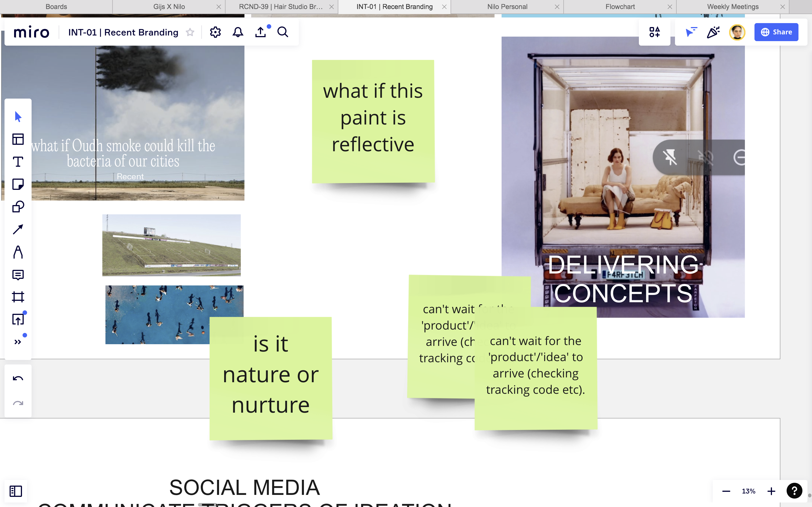
Task: Switch to the Weekly Meetings tab
Action: [x=732, y=7]
